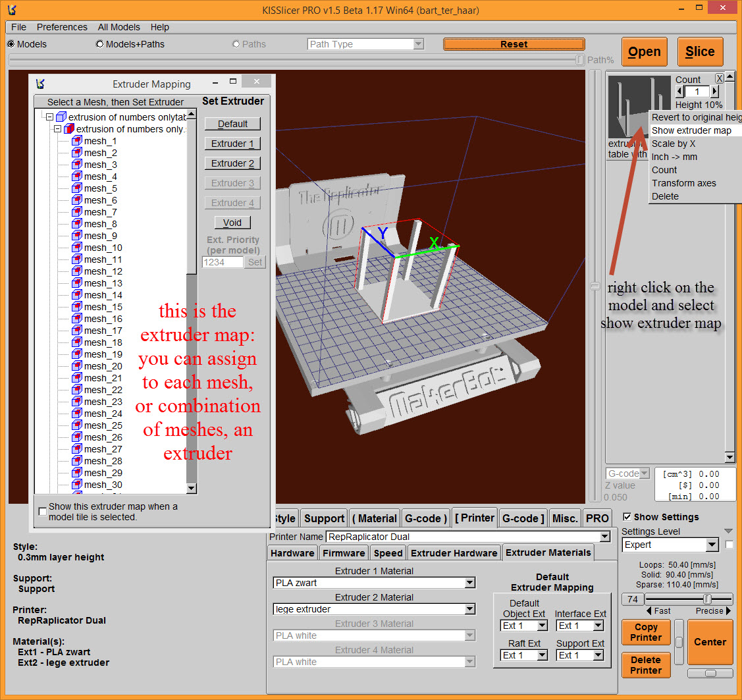This screenshot has height=700, width=742.
Task: Select the mesh_2 cube icon
Action: point(76,152)
